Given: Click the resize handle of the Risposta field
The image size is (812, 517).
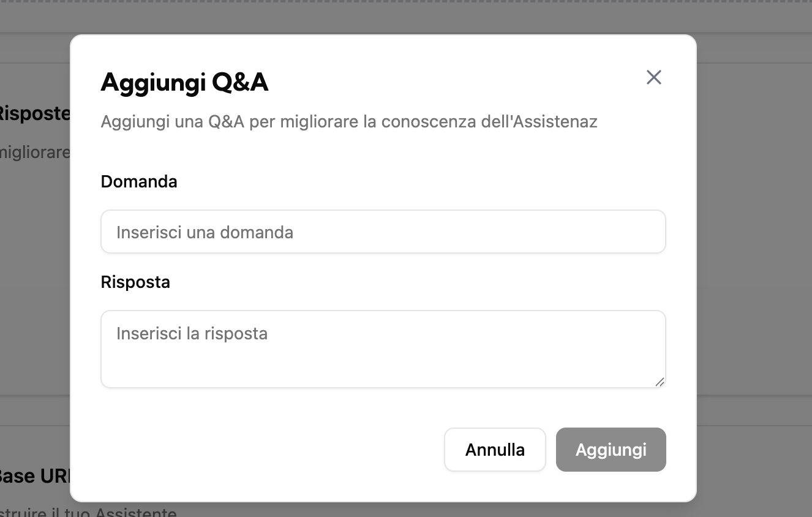Looking at the screenshot, I should [660, 383].
